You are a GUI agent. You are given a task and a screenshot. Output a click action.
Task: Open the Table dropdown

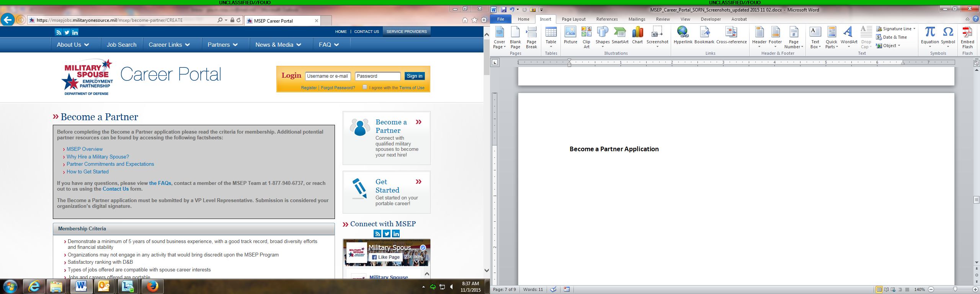pyautogui.click(x=551, y=37)
